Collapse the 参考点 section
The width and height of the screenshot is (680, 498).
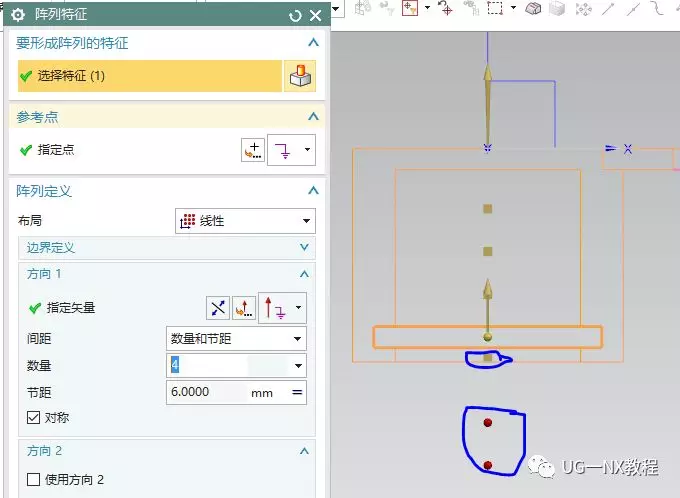[314, 116]
